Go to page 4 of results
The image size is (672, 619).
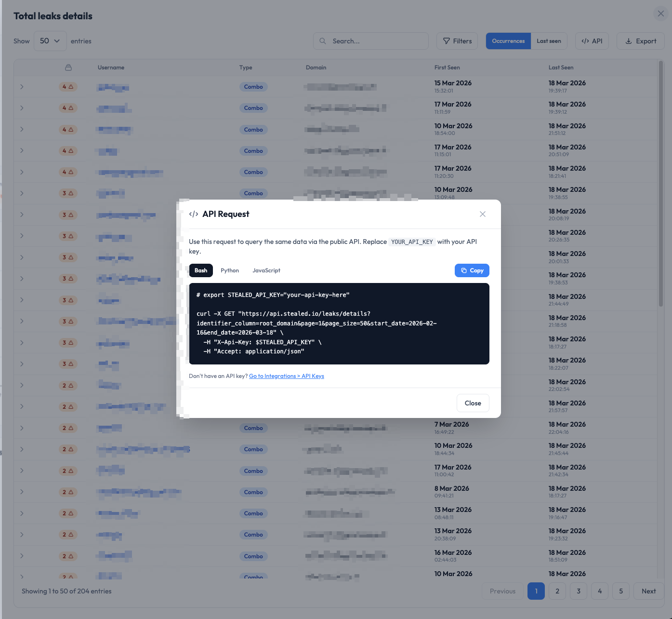coord(600,591)
